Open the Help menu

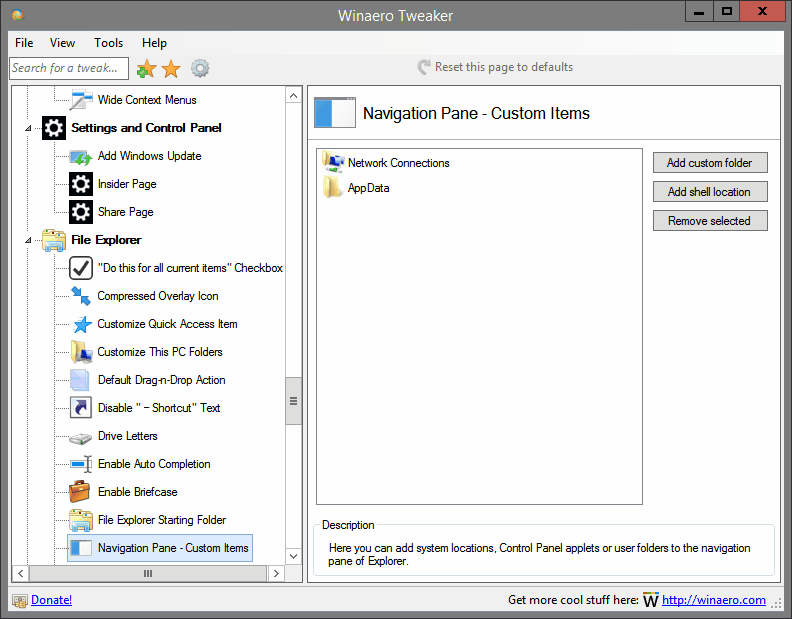pyautogui.click(x=155, y=43)
